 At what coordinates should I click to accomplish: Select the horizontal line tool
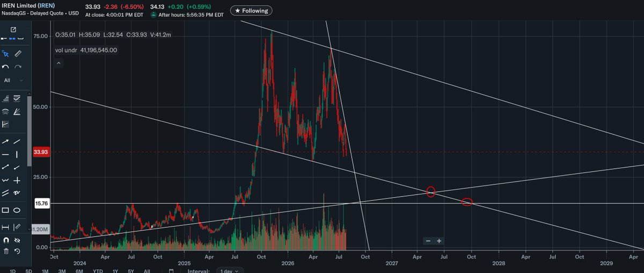(x=5, y=154)
